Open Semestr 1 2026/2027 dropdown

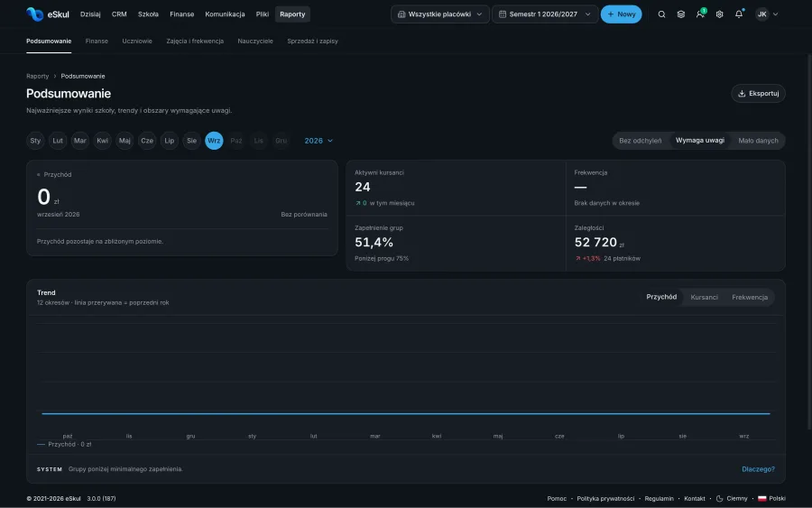(545, 14)
